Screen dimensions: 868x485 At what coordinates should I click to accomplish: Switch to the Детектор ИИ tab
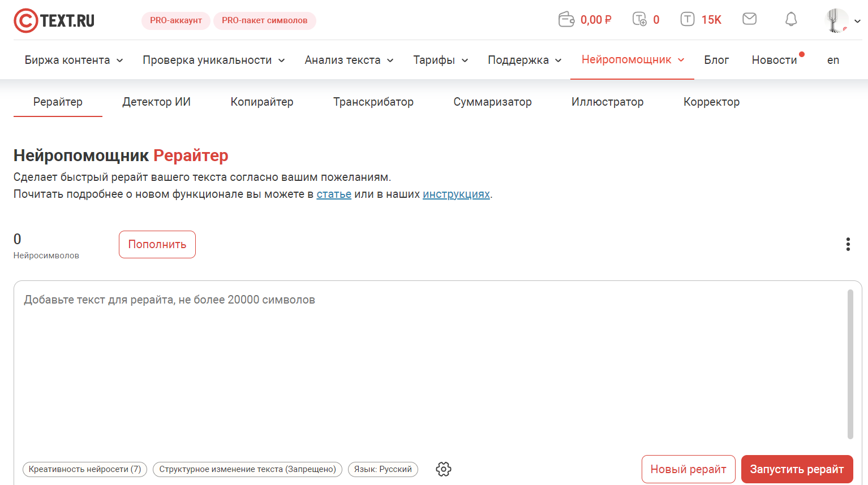click(156, 102)
